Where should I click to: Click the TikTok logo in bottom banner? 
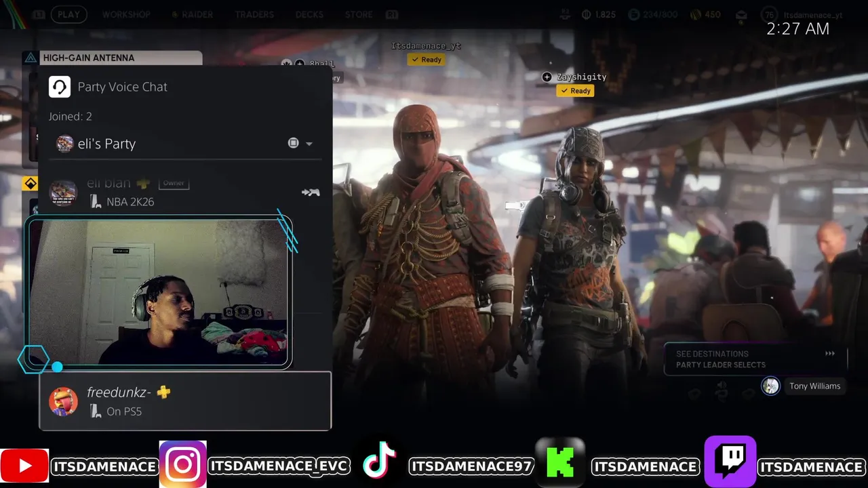click(x=379, y=461)
